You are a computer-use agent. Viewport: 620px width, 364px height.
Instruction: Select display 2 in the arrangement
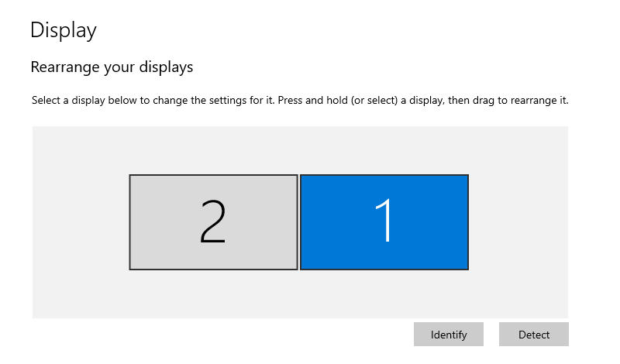click(x=214, y=222)
